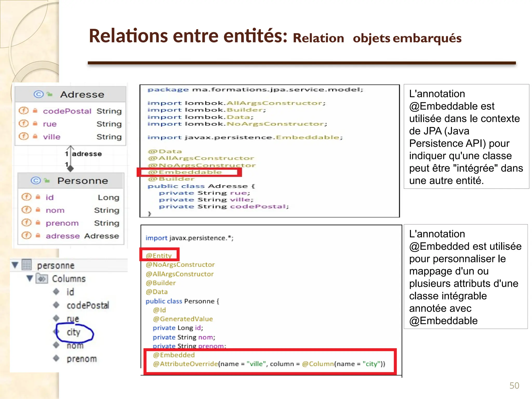Click the lock icon next to codePostal
Screen dimensions: 532x399
pyautogui.click(x=35, y=111)
